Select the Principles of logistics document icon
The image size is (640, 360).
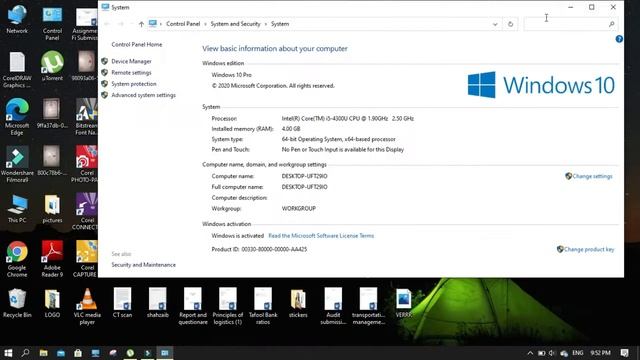pyautogui.click(x=228, y=306)
